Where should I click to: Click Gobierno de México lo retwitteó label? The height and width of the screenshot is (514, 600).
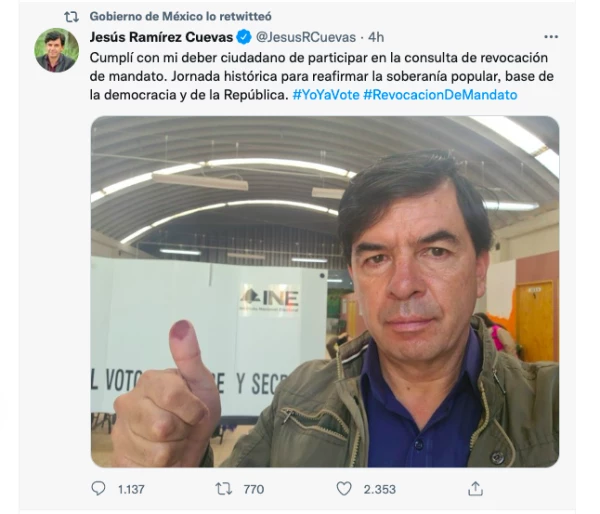coord(180,16)
